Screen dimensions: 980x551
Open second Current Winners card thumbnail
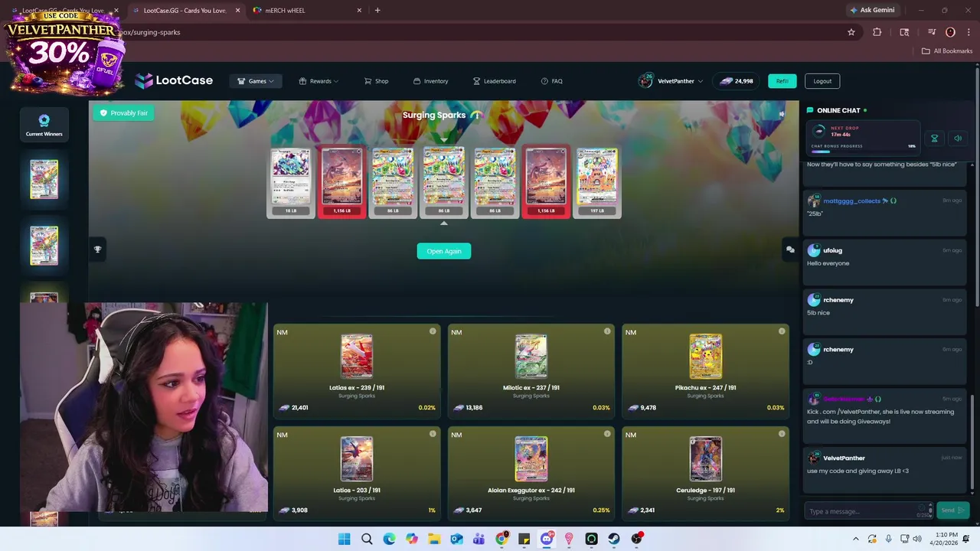tap(44, 246)
